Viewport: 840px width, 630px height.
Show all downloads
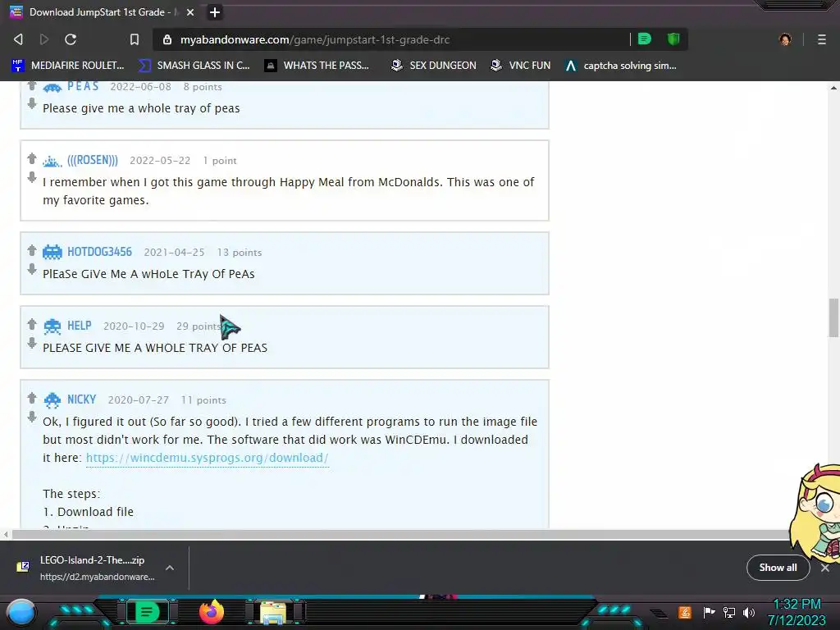pyautogui.click(x=778, y=568)
